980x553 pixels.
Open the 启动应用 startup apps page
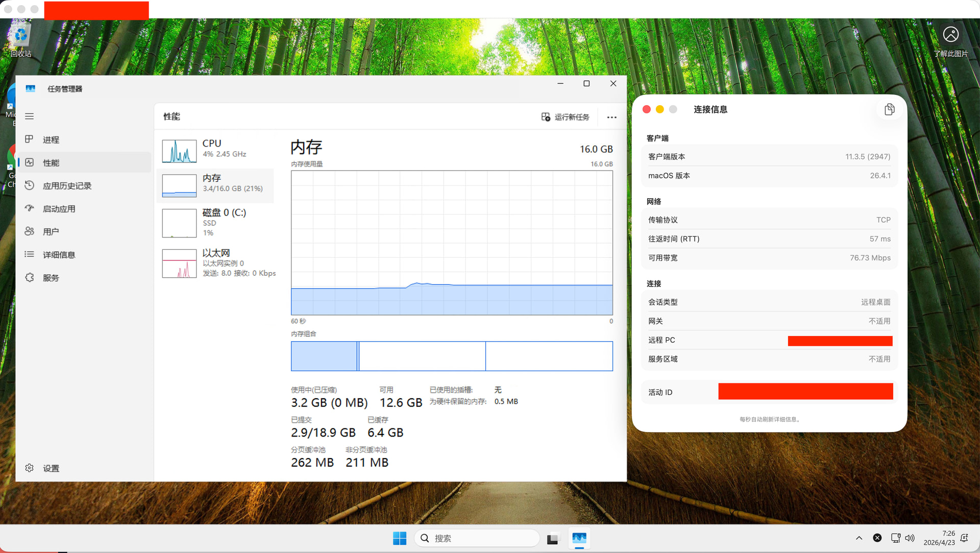coord(59,209)
